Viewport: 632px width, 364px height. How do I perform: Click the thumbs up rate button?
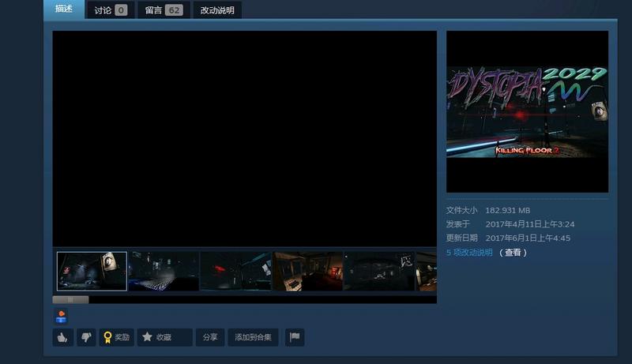coord(63,337)
